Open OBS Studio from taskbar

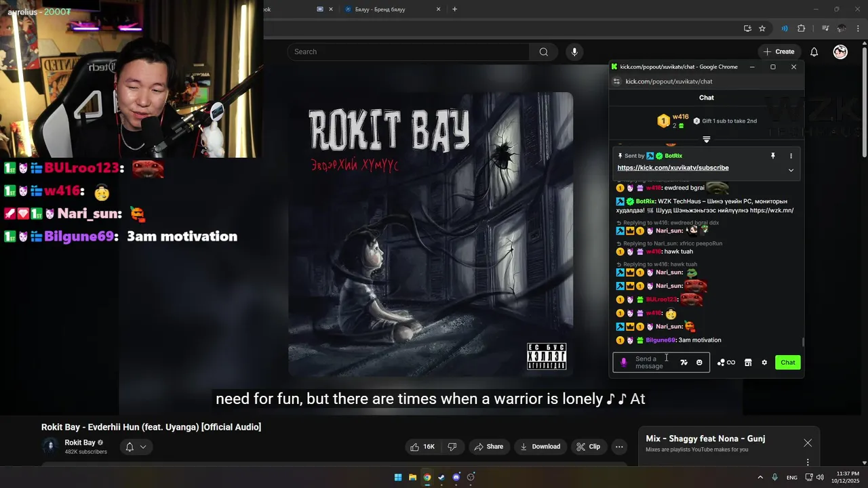pyautogui.click(x=471, y=477)
